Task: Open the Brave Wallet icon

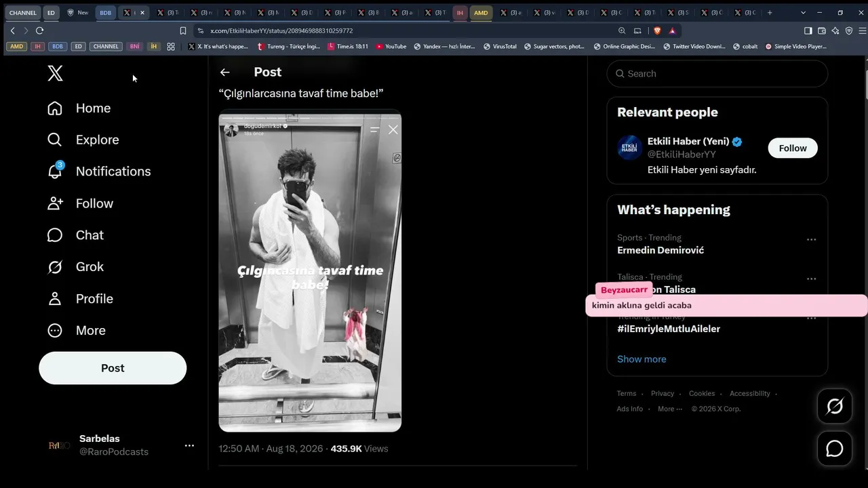Action: point(822,30)
